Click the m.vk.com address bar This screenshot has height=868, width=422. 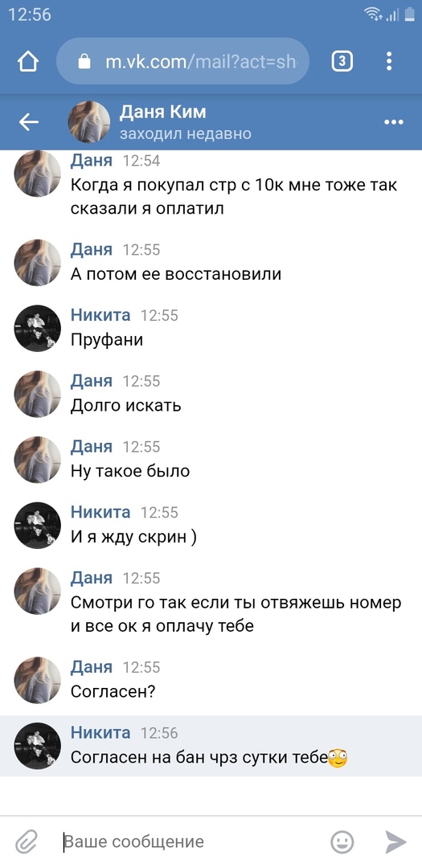[182, 61]
